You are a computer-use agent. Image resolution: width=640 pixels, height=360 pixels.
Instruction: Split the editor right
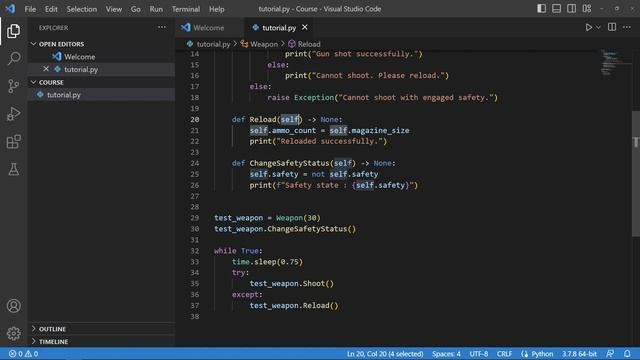612,27
